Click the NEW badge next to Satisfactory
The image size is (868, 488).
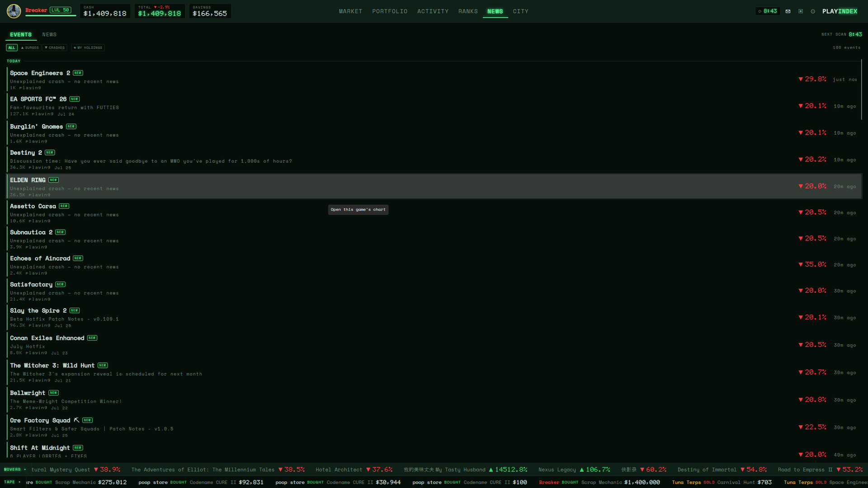pyautogui.click(x=60, y=284)
